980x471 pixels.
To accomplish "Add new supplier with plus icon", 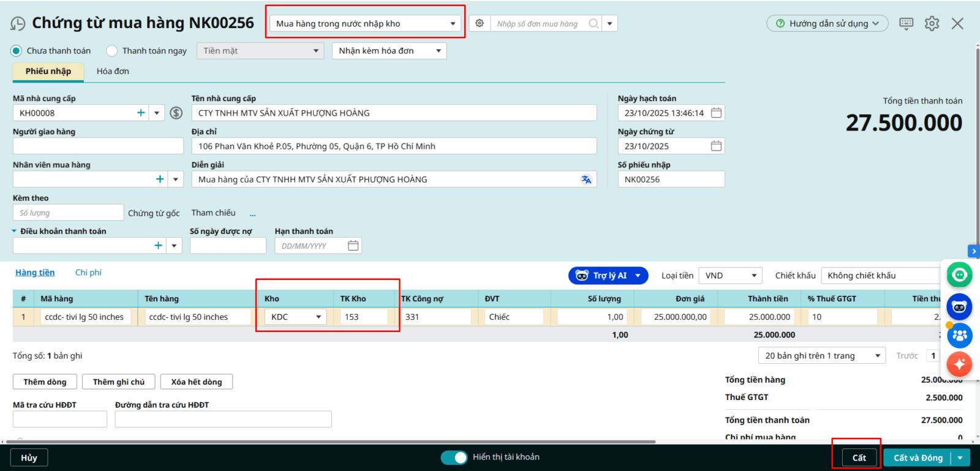I will [141, 113].
